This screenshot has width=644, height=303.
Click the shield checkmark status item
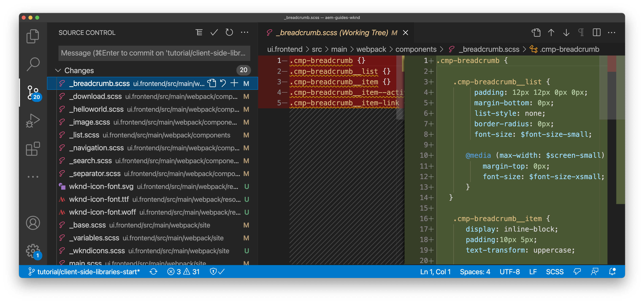[217, 272]
